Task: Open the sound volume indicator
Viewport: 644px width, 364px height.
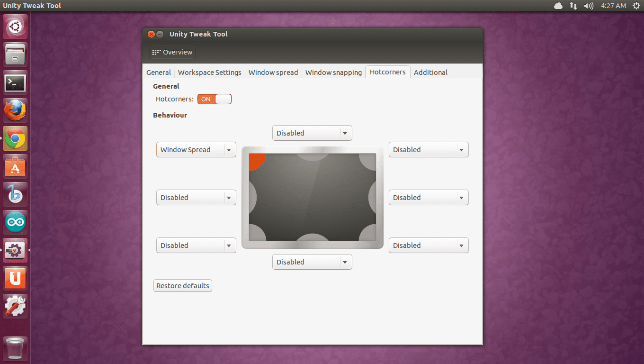Action: (589, 6)
